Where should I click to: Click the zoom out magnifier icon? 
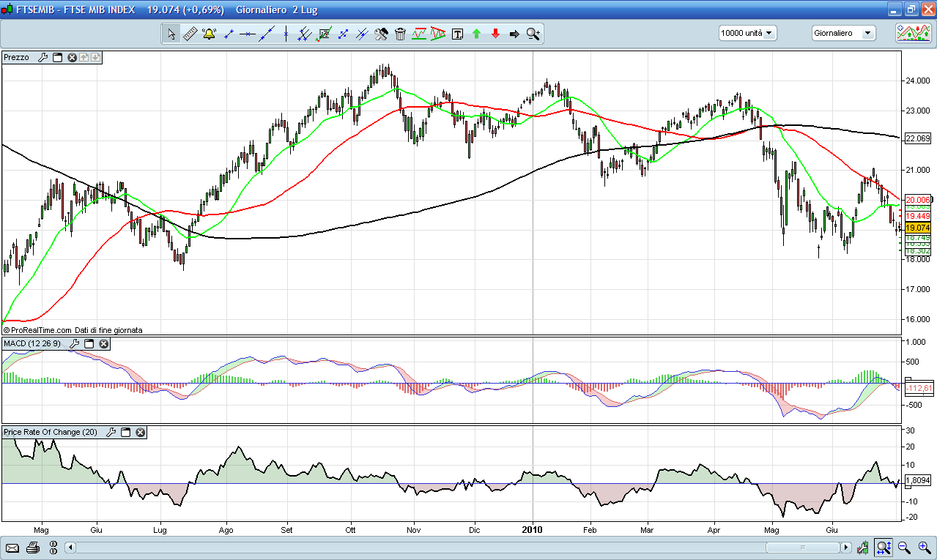pos(904,548)
